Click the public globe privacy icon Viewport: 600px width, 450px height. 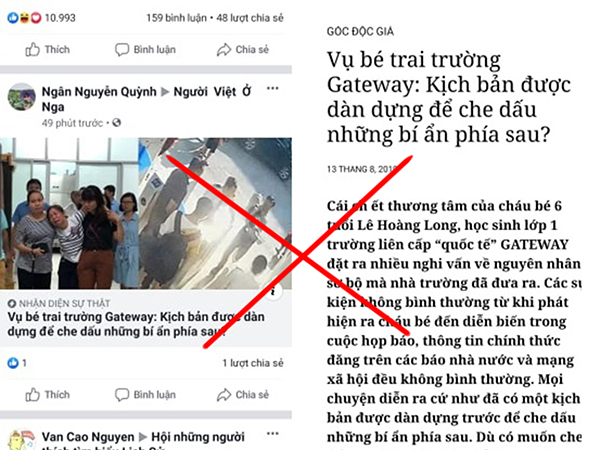[117, 122]
